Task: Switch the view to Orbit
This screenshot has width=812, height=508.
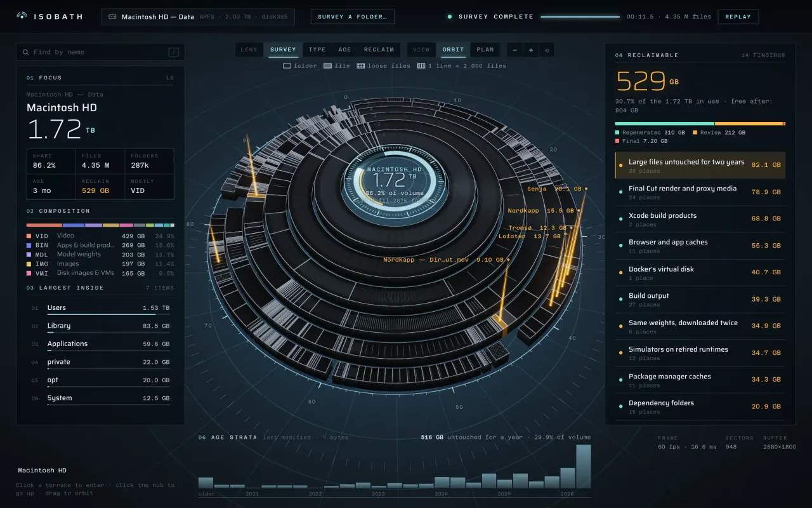Action: point(453,50)
